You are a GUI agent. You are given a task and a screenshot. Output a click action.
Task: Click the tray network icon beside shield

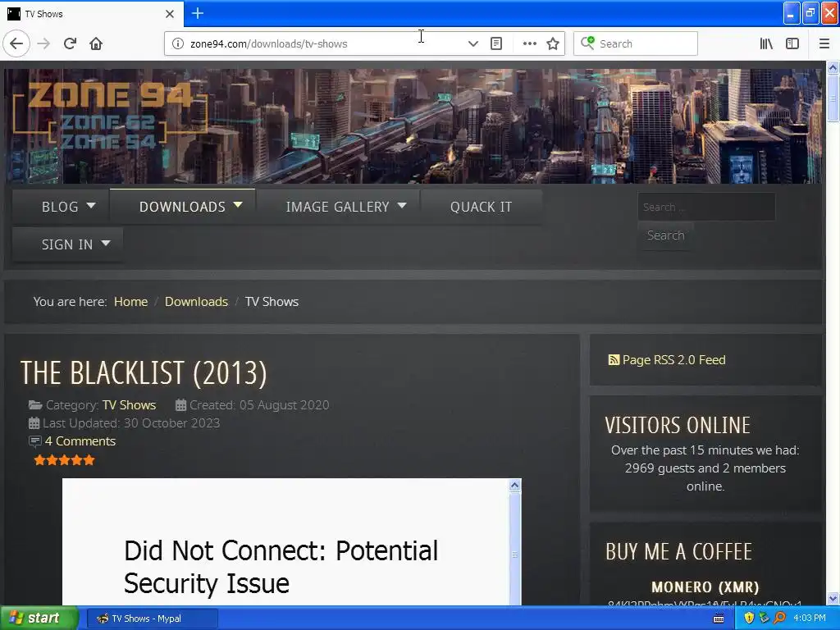pos(764,618)
